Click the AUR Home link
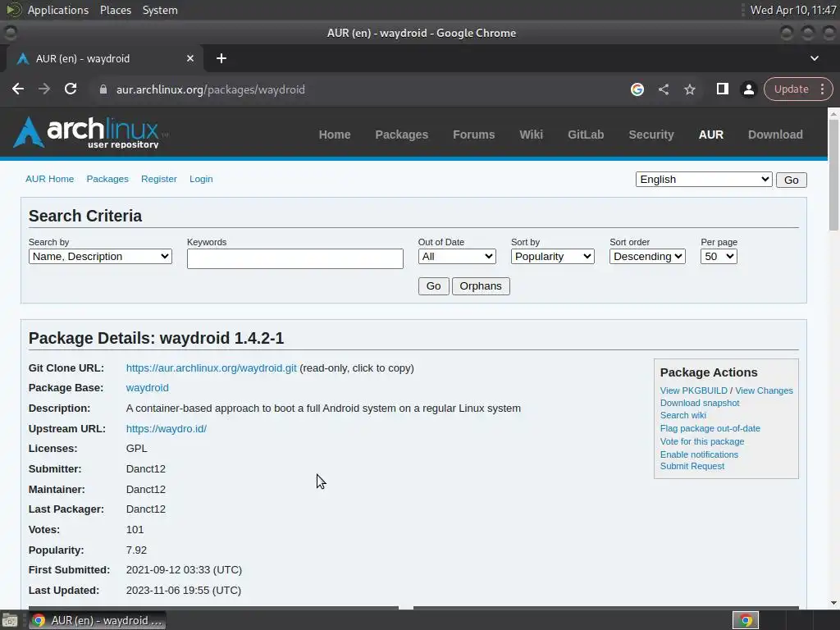The width and height of the screenshot is (840, 630). tap(49, 179)
